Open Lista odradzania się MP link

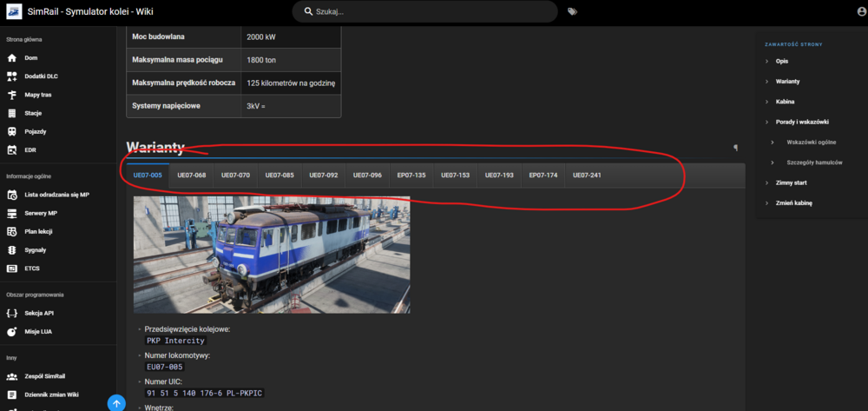point(57,195)
